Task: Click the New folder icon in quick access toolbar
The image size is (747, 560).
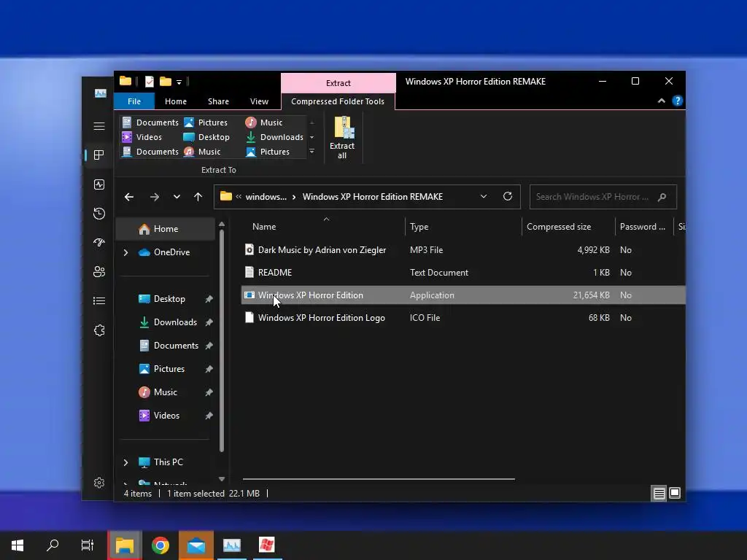Action: (x=166, y=82)
